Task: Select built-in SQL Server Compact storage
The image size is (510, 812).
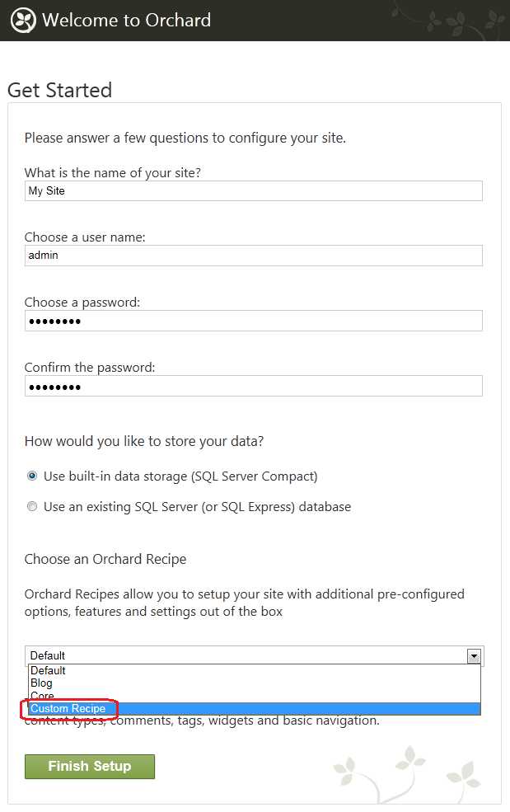Action: pyautogui.click(x=32, y=476)
